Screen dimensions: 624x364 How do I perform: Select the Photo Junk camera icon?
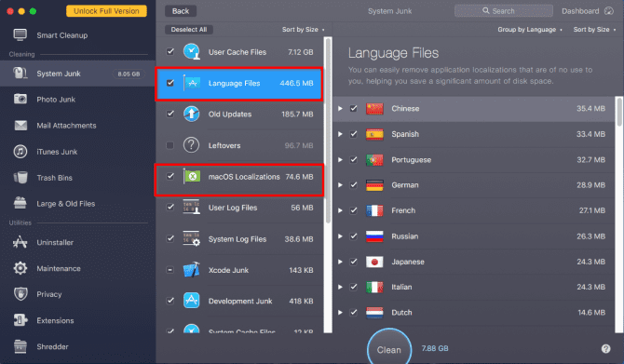20,99
